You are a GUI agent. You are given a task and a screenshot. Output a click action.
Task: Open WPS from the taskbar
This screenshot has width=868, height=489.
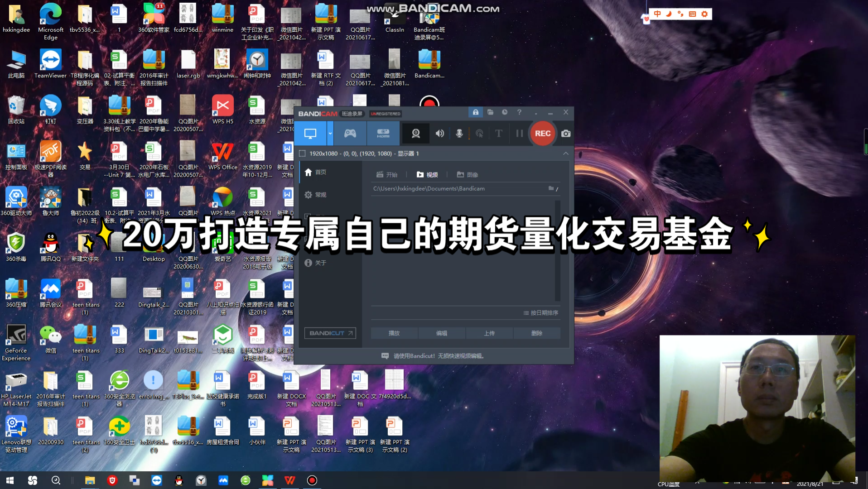[290, 480]
